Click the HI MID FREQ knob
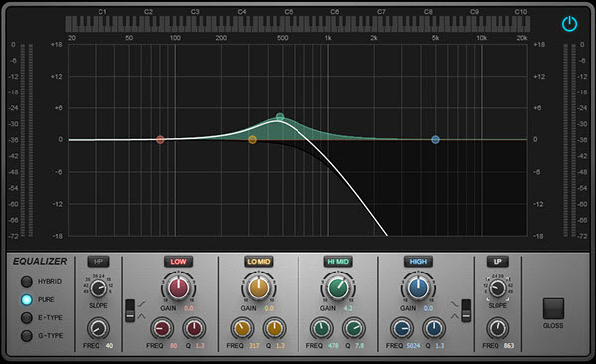The height and width of the screenshot is (364, 596). 322,328
